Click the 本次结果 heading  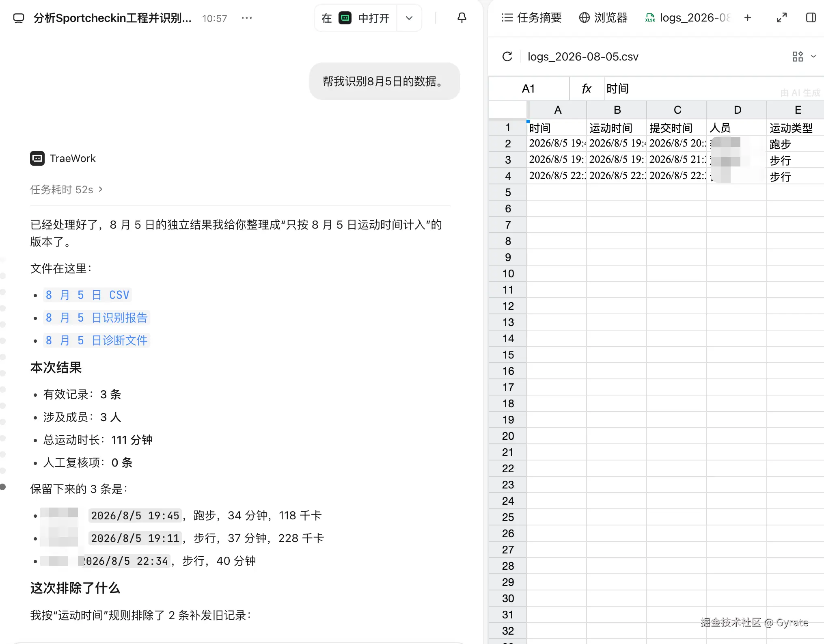coord(56,367)
